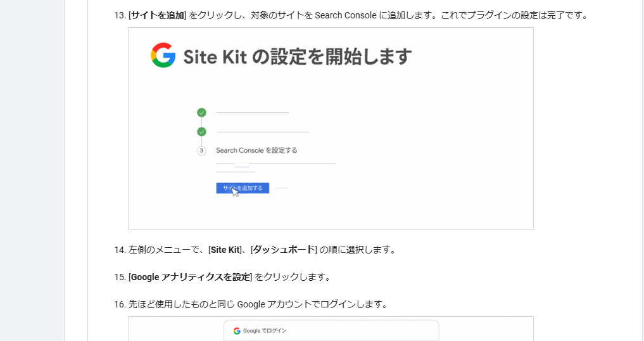Image resolution: width=644 pixels, height=341 pixels.
Task: Click the first green checkmark step icon
Action: pos(201,113)
